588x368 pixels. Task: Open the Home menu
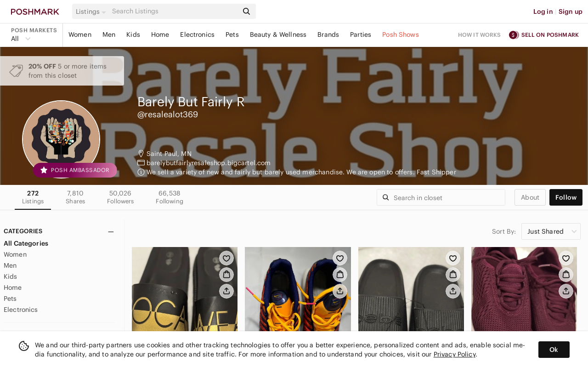pos(160,34)
